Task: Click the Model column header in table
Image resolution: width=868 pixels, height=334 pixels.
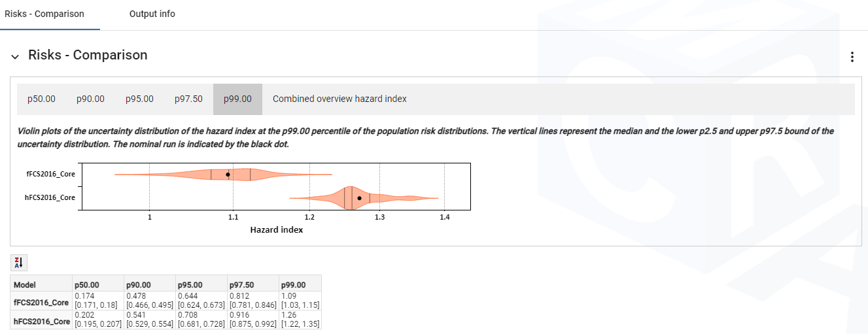Action: 25,285
